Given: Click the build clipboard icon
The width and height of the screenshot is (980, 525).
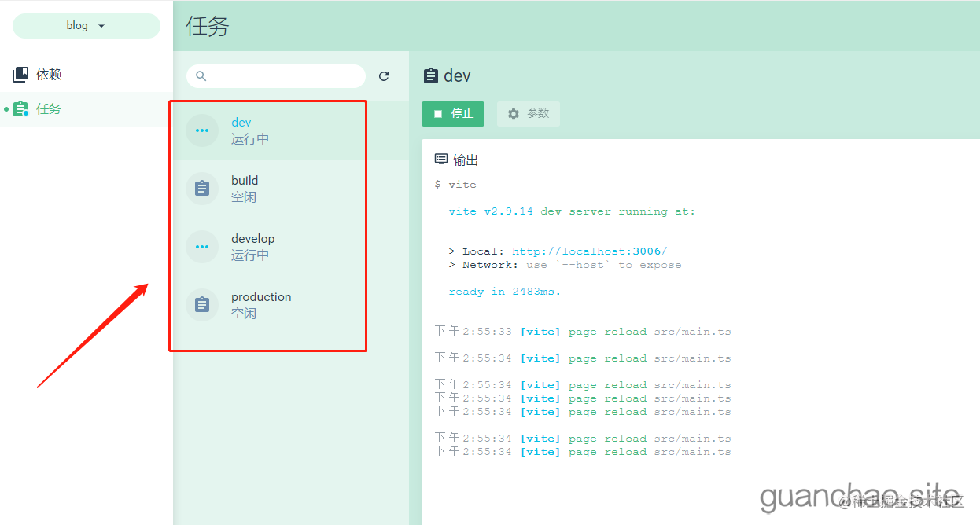Looking at the screenshot, I should point(202,189).
